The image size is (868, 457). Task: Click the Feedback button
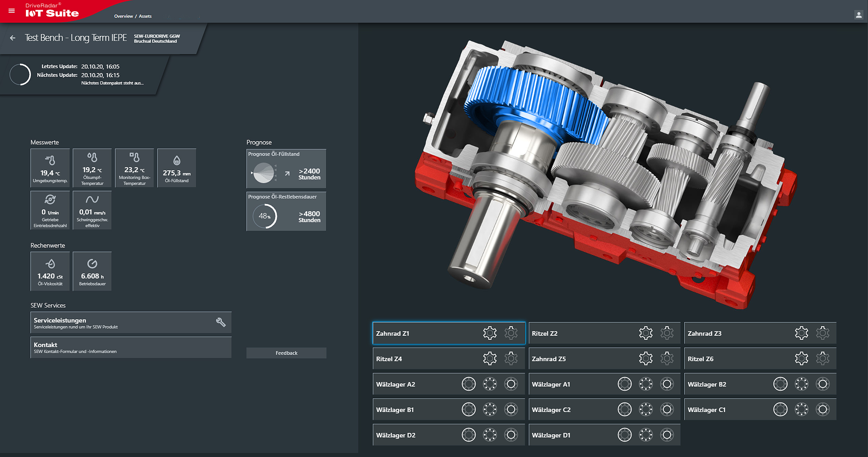coord(286,353)
